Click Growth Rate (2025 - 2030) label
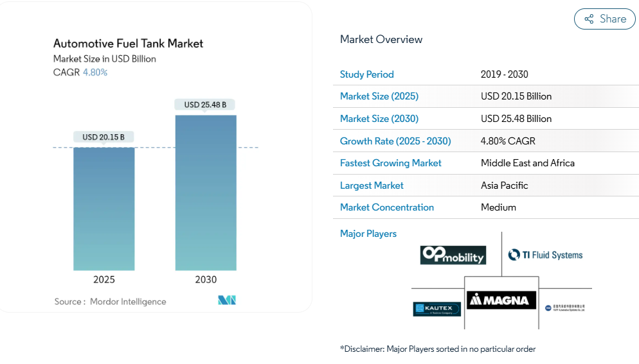The width and height of the screenshot is (639, 364). point(395,141)
